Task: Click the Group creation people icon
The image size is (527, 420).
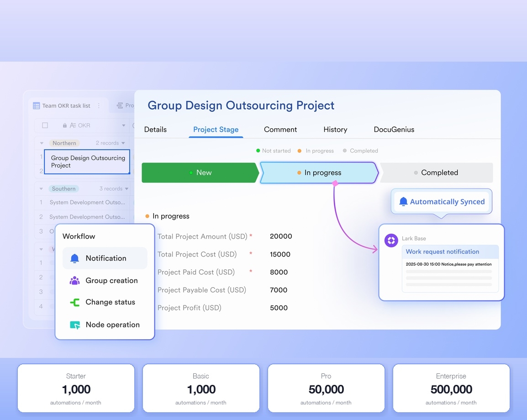Action: tap(74, 281)
